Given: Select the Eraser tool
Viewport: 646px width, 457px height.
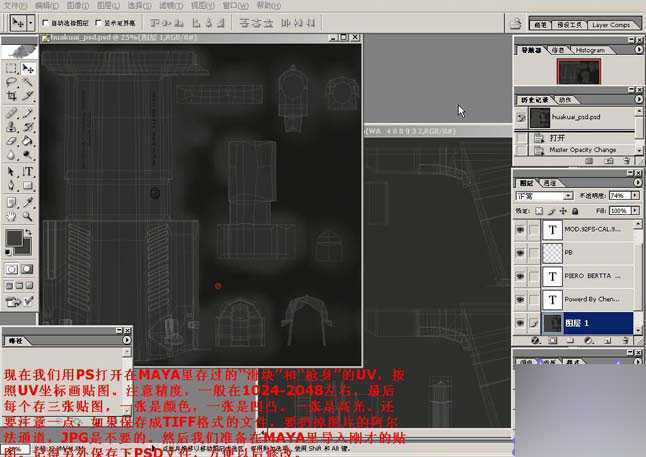Looking at the screenshot, I should tap(12, 141).
